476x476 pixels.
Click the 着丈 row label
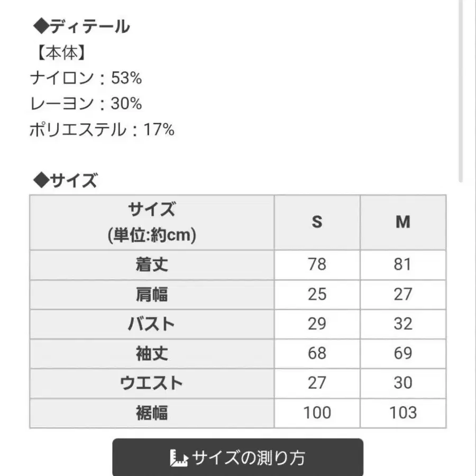point(152,264)
